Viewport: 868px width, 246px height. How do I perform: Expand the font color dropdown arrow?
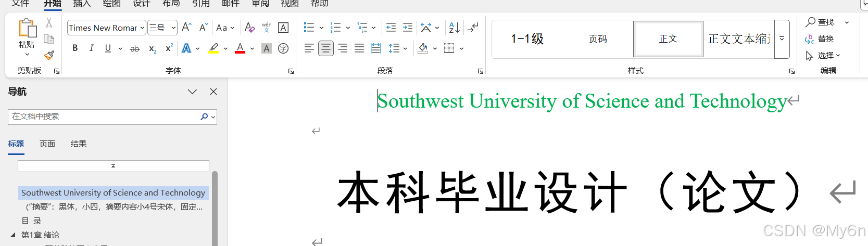pyautogui.click(x=252, y=48)
